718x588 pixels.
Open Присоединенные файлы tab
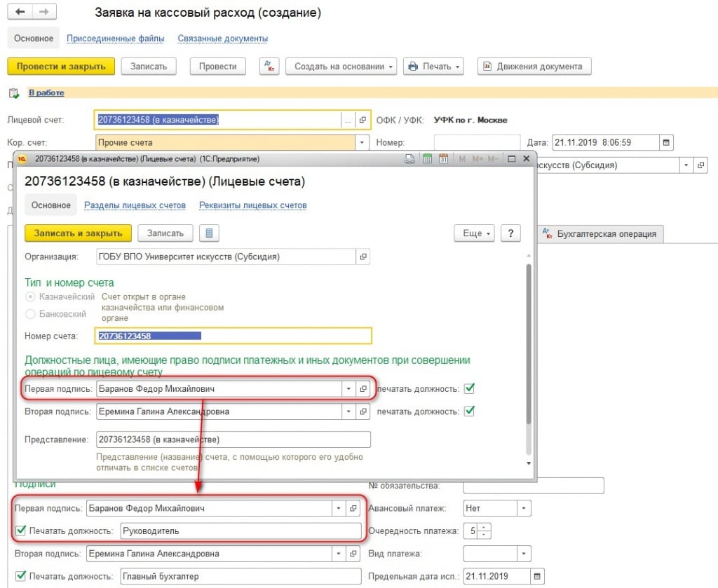pos(116,39)
